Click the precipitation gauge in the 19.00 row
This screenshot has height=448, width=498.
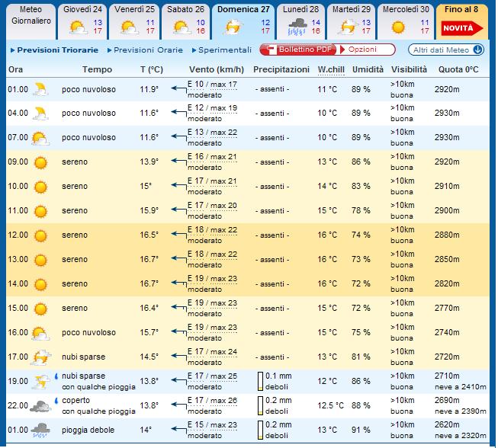click(260, 382)
